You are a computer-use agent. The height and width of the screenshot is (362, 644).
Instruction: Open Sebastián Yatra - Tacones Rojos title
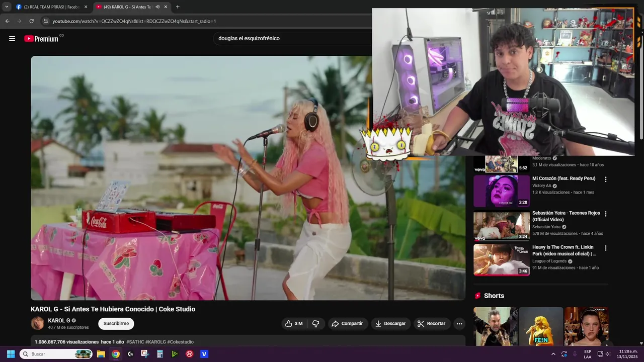(x=566, y=216)
